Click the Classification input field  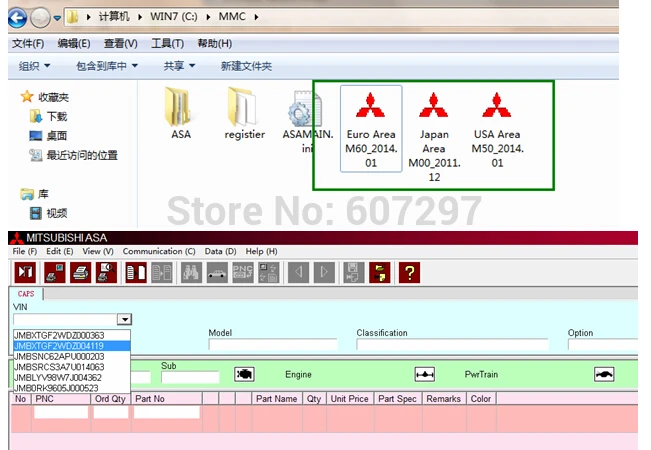(452, 345)
